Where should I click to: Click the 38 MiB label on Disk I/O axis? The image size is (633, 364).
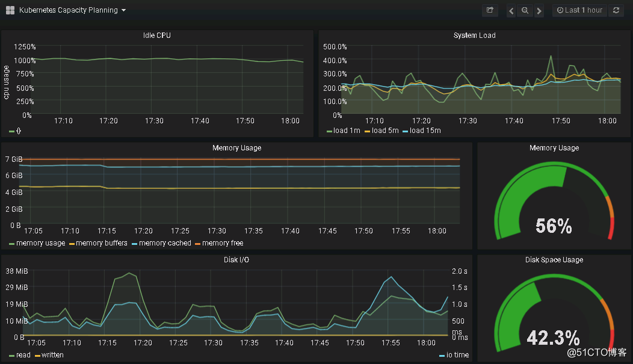17,271
